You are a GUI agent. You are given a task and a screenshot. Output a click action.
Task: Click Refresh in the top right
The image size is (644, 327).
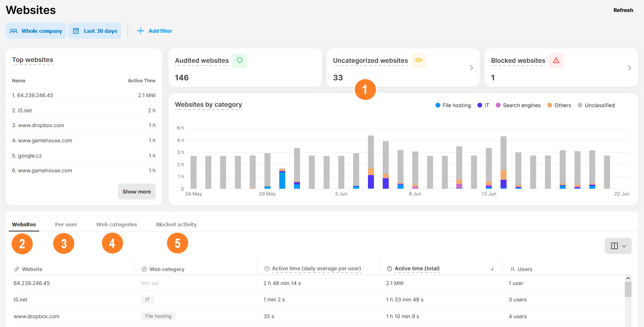[x=623, y=10]
